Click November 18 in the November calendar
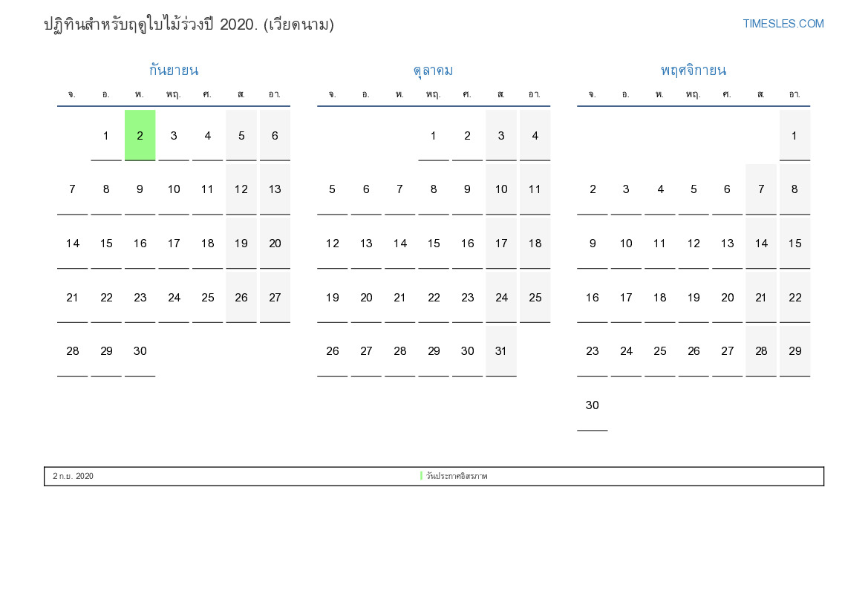This screenshot has width=868, height=614. coord(659,298)
